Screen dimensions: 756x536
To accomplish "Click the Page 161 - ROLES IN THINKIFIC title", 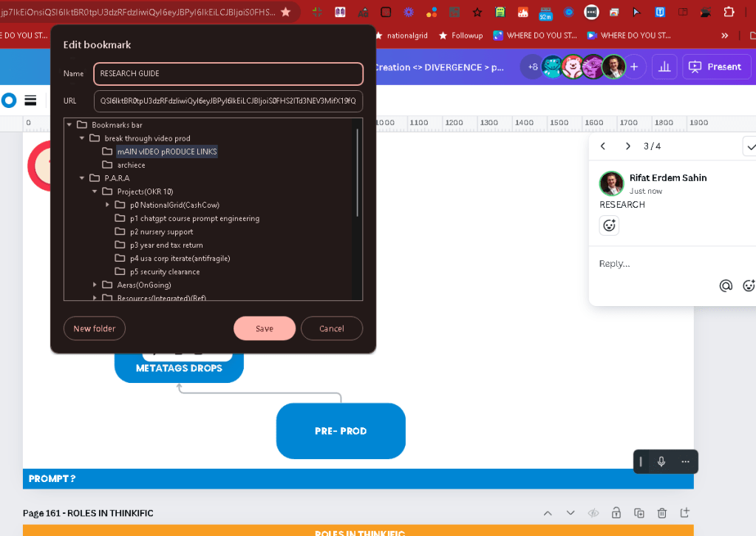I will pos(88,513).
